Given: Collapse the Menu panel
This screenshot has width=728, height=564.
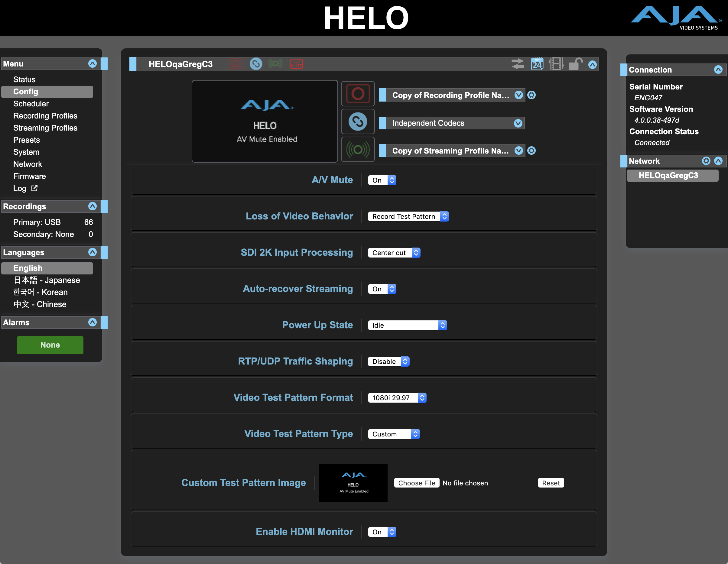Looking at the screenshot, I should tap(92, 63).
